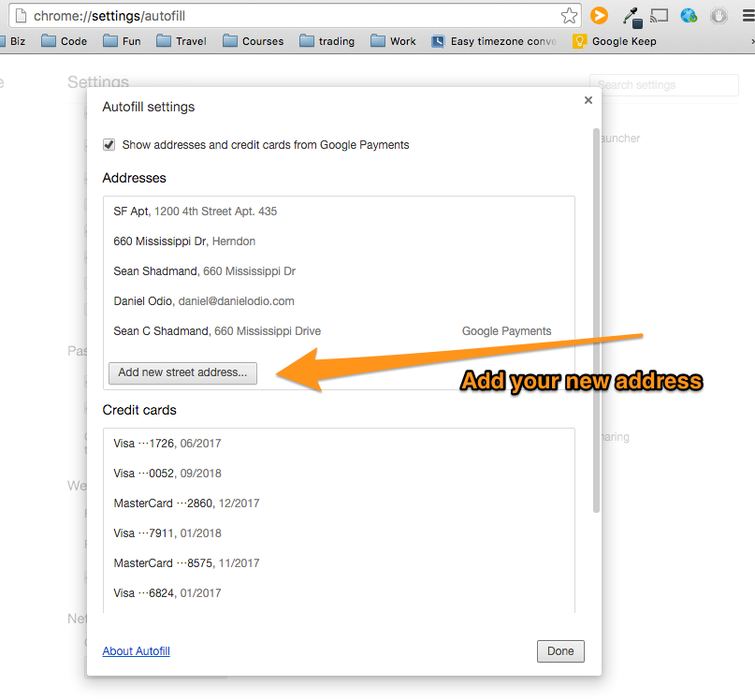Screen dimensions: 755x700
Task: Toggle Show addresses from Google Payments checkbox
Action: click(109, 145)
